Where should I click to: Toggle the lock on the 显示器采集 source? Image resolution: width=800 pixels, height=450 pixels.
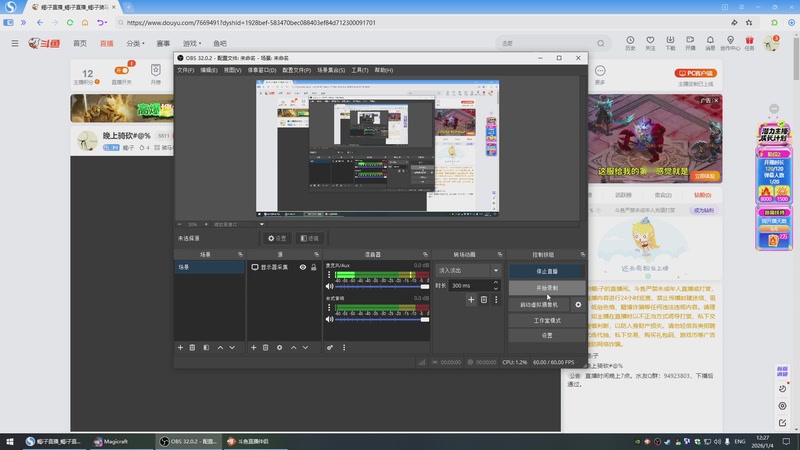[x=314, y=267]
